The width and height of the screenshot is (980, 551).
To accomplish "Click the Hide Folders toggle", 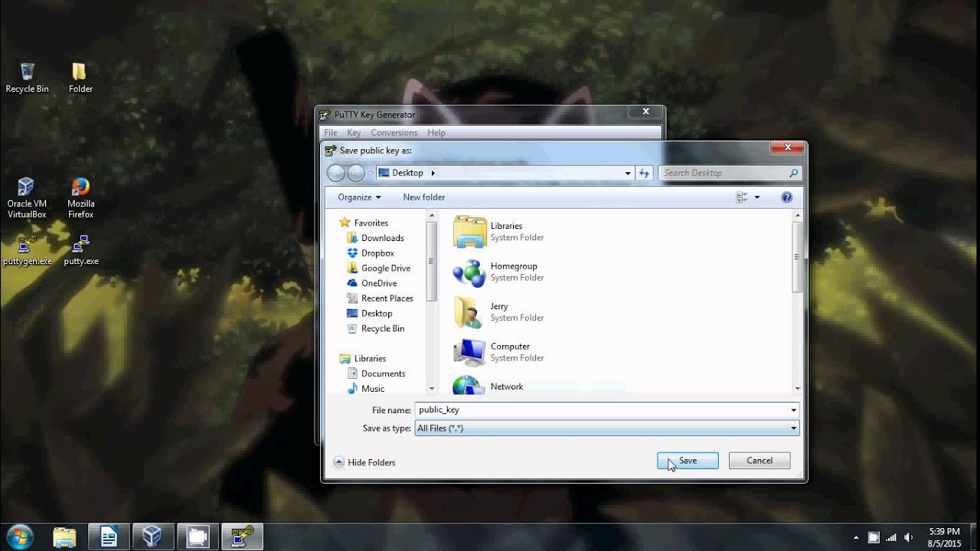I will pyautogui.click(x=364, y=462).
